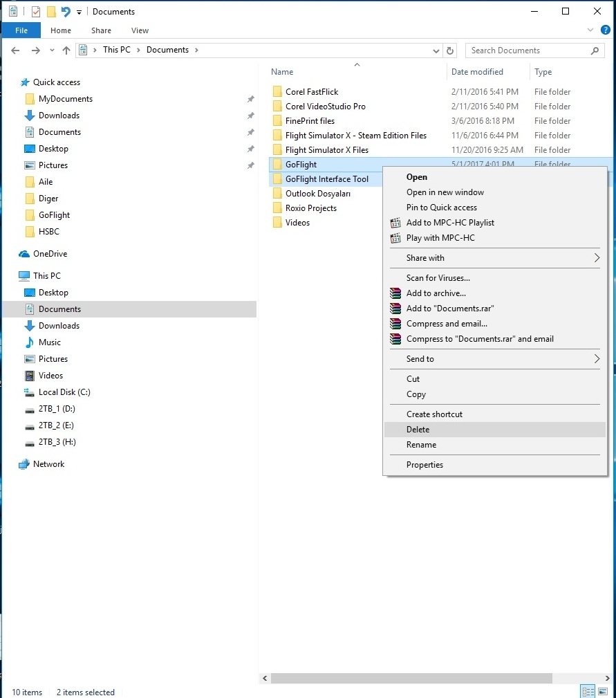Open the recent locations dropdown
This screenshot has width=616, height=698.
[x=52, y=50]
